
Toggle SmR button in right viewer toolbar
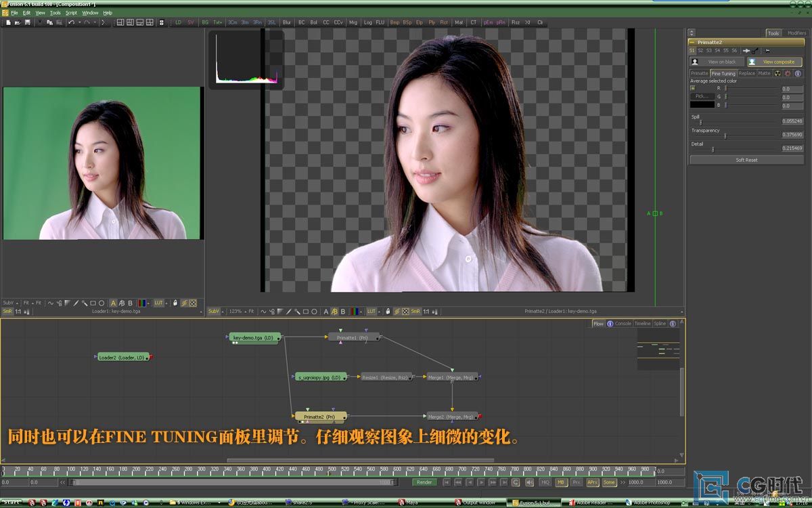tap(415, 312)
